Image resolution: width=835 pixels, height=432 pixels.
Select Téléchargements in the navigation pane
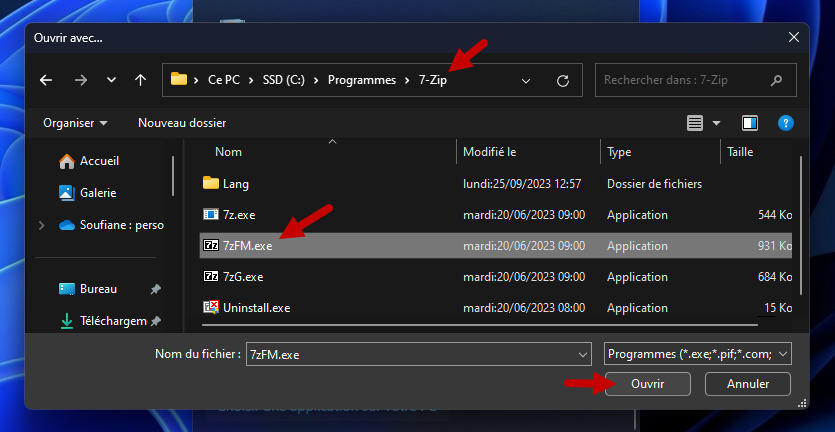(113, 321)
